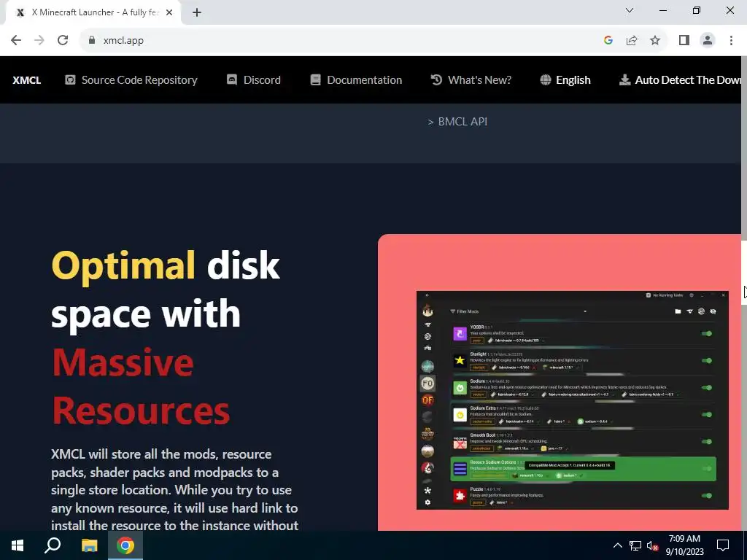Open the taskbar clock and date

(x=684, y=545)
